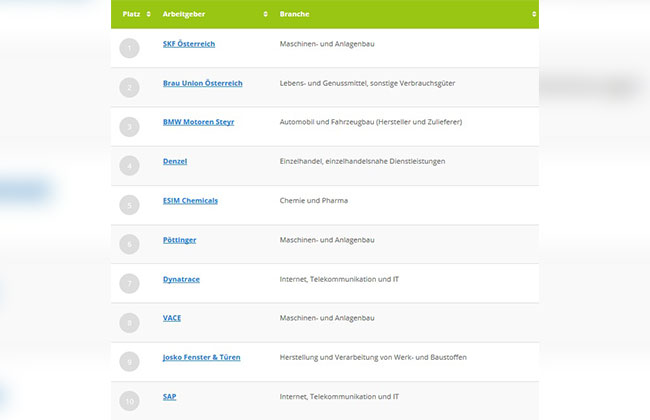Open the Denzel employer link

(175, 161)
